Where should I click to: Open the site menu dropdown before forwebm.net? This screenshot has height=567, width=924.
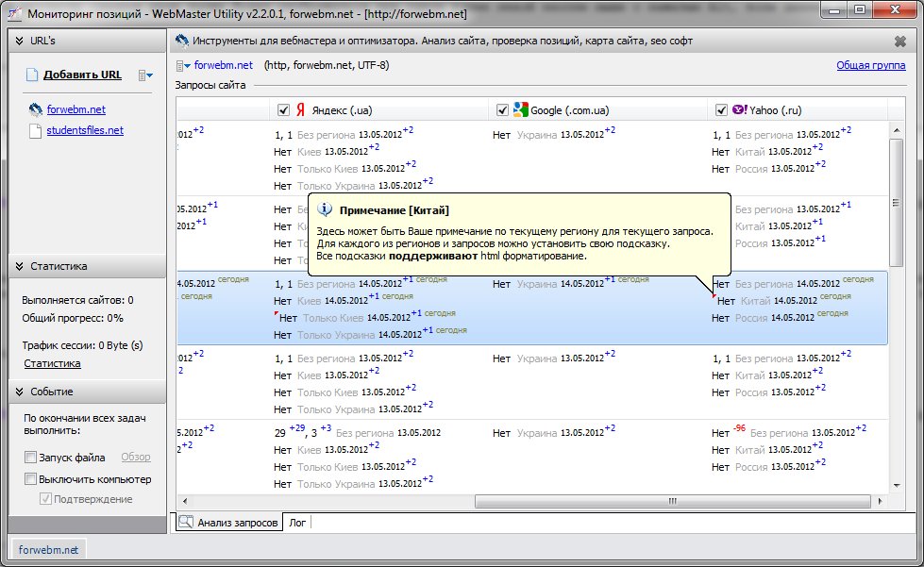tap(182, 66)
